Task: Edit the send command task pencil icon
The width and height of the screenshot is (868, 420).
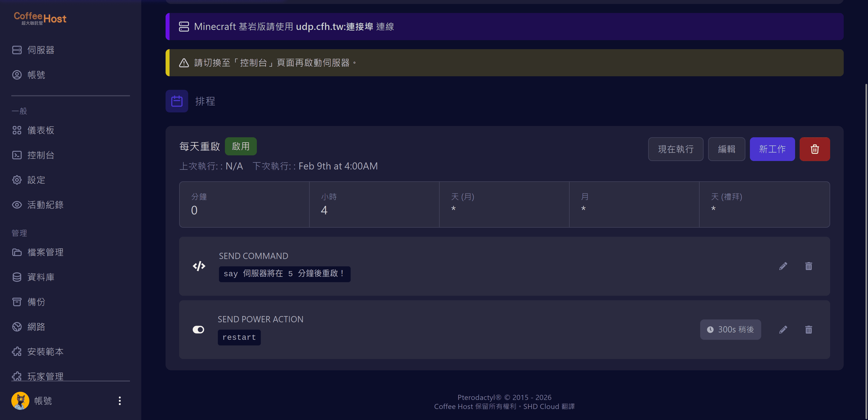Action: tap(783, 266)
